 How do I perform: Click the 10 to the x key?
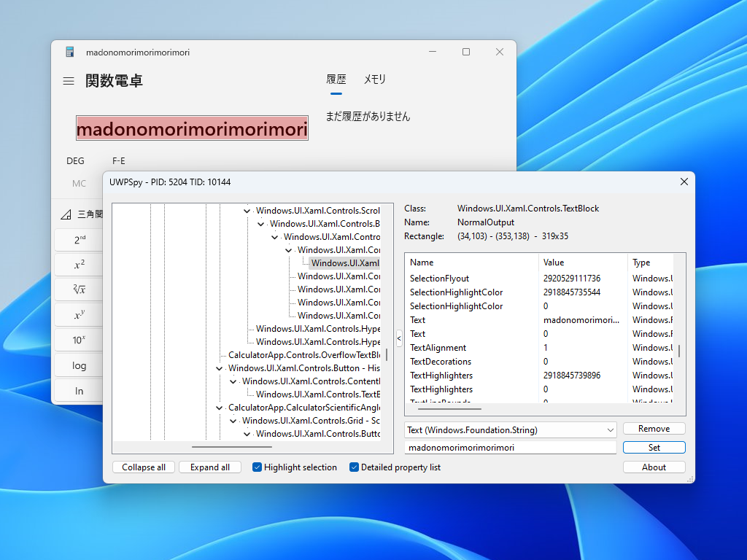tap(79, 340)
